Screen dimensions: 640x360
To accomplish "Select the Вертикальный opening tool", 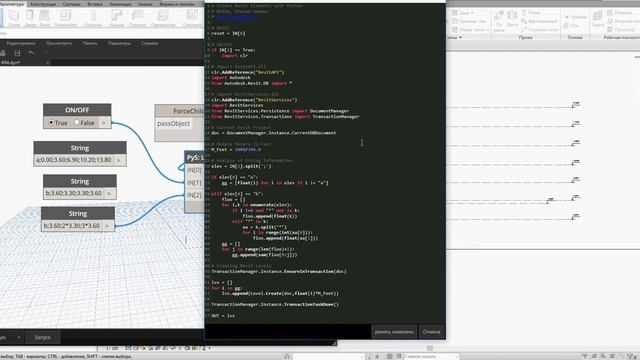I will click(539, 21).
